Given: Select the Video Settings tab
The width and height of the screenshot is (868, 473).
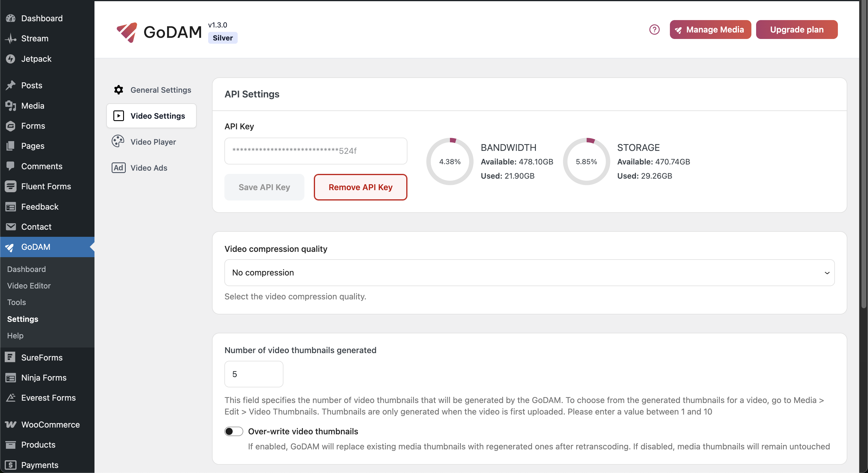Looking at the screenshot, I should 152,116.
